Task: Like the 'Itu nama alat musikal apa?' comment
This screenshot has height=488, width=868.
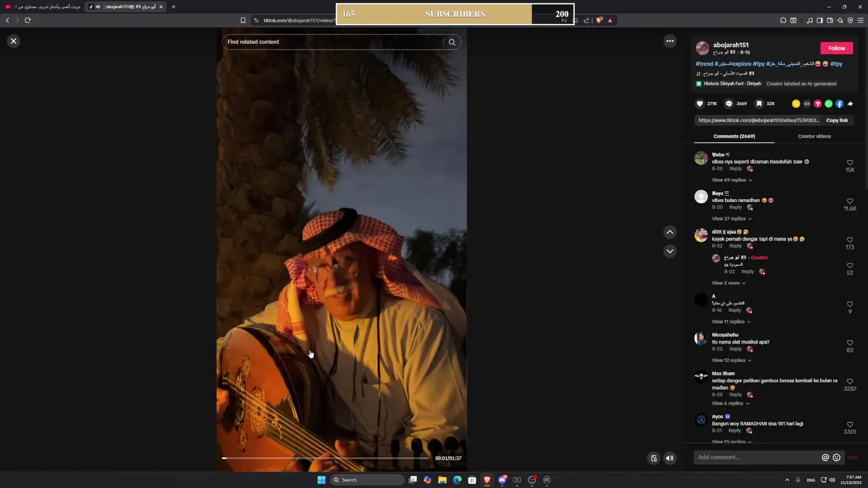Action: coord(850,343)
